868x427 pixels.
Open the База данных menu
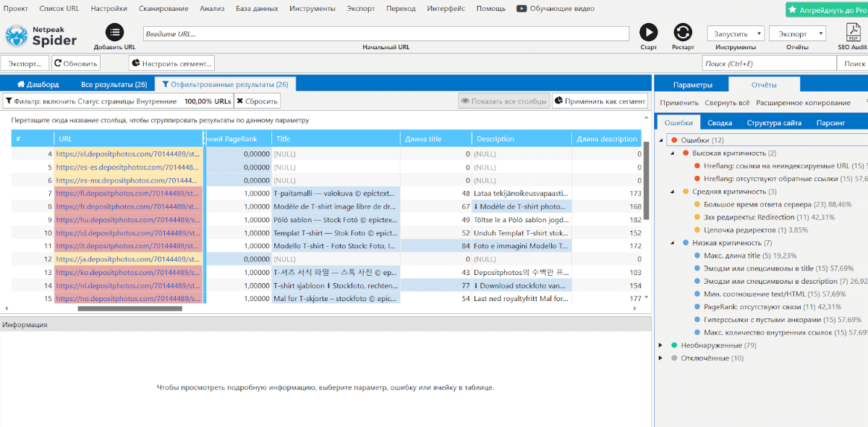[258, 9]
